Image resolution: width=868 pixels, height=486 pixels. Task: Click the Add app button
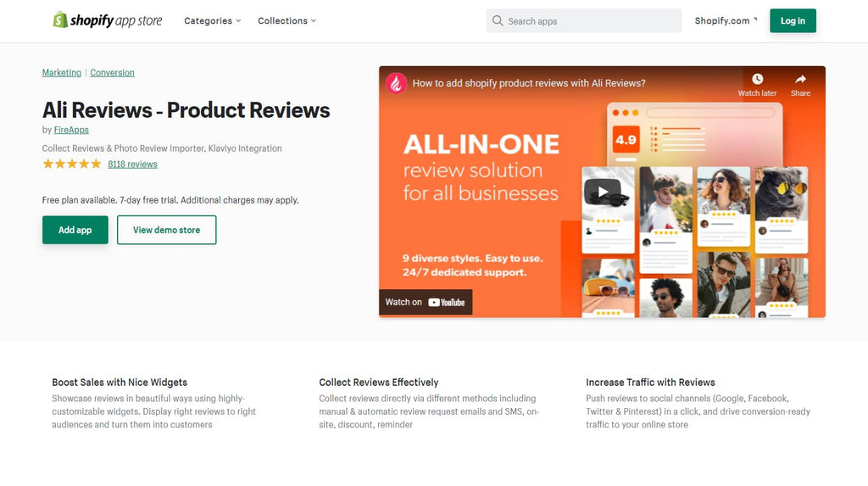pos(75,230)
